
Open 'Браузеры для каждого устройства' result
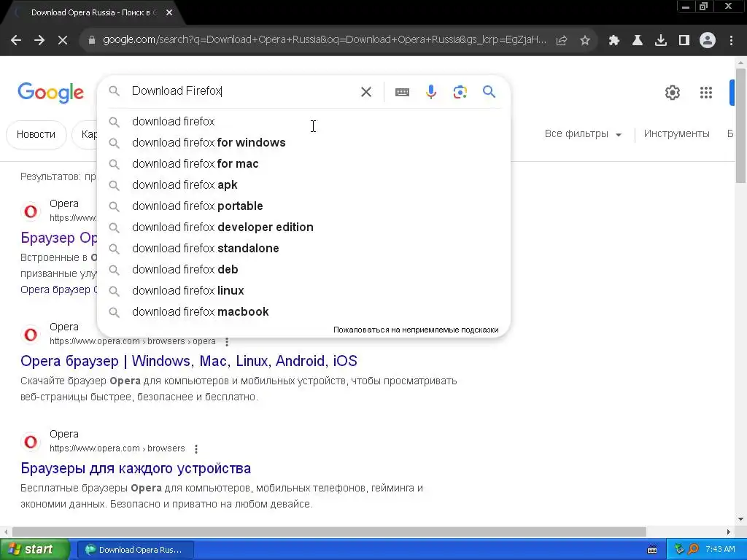[136, 468]
